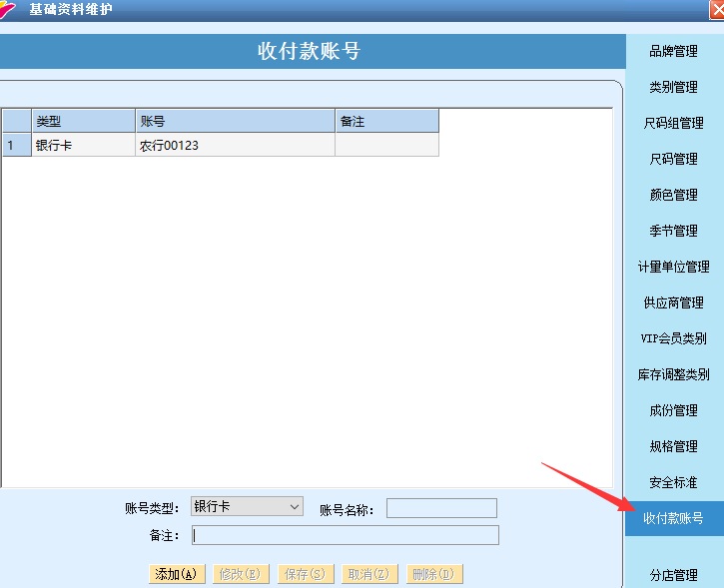The image size is (724, 588).
Task: Go to 规格管理
Action: pos(673,446)
